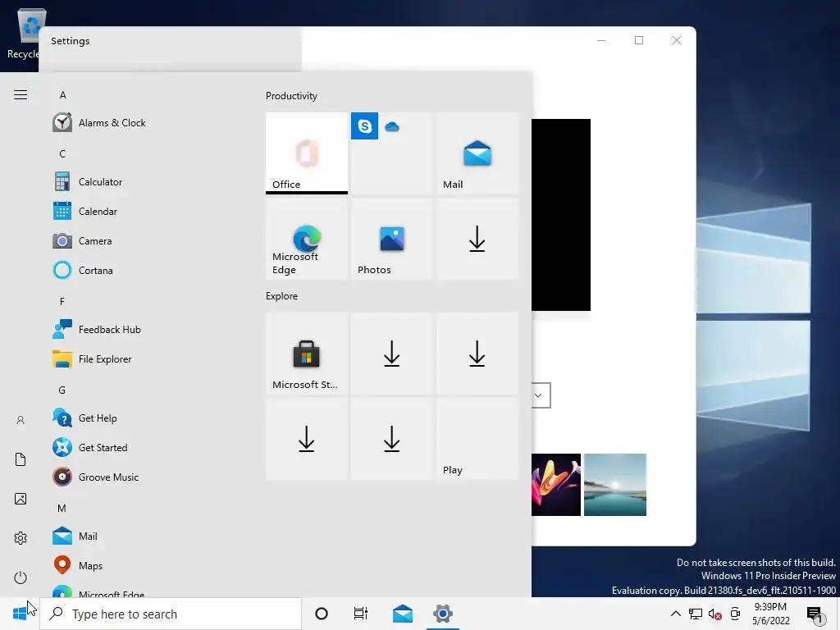The height and width of the screenshot is (630, 840).
Task: Switch to Settings on the taskbar
Action: 443,614
